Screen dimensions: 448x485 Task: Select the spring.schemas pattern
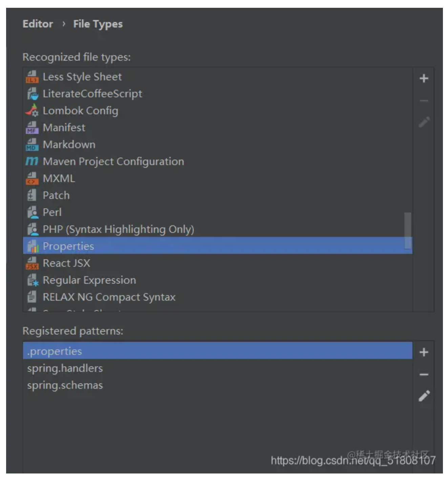pyautogui.click(x=65, y=385)
